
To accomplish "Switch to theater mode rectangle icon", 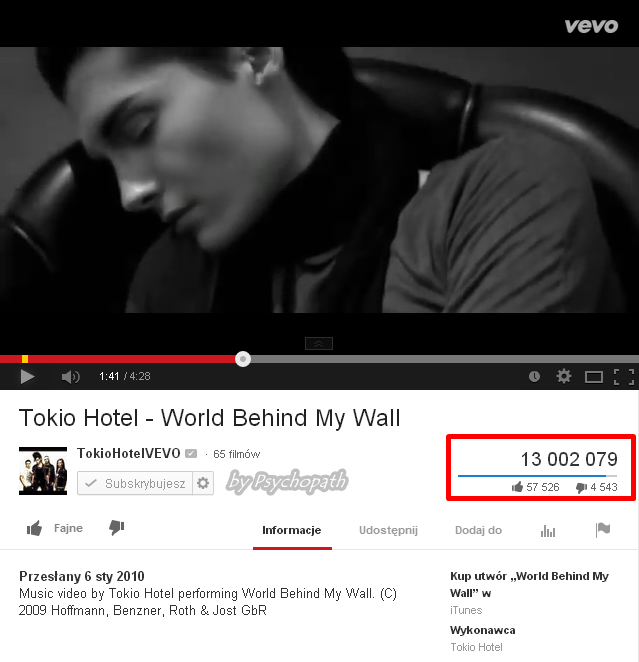I will tap(593, 377).
